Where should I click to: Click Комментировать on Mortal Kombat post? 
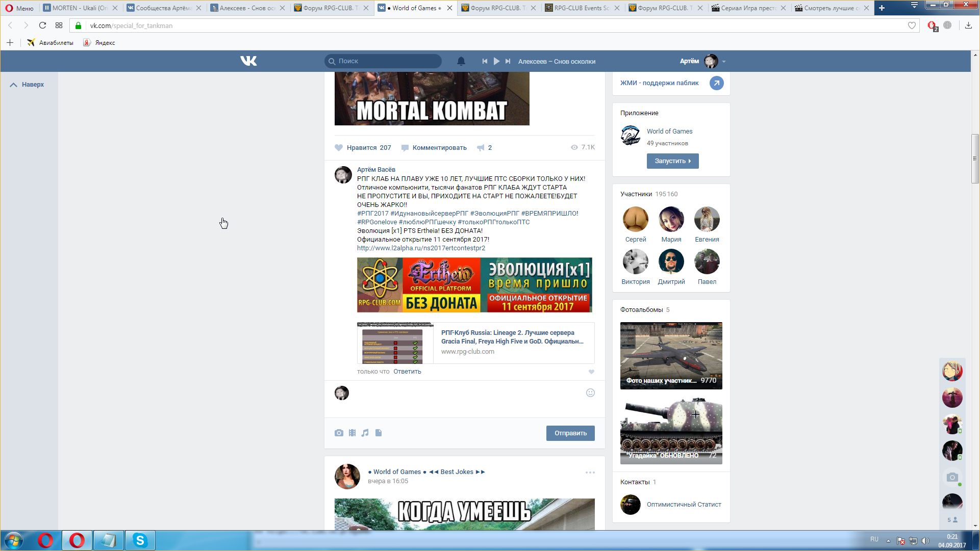point(434,148)
